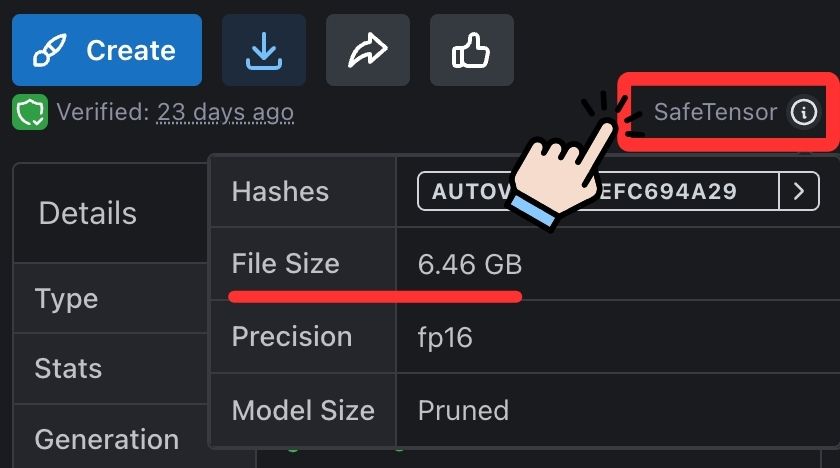Like the model with thumbs up
Screen dimensions: 840x468
coord(471,50)
